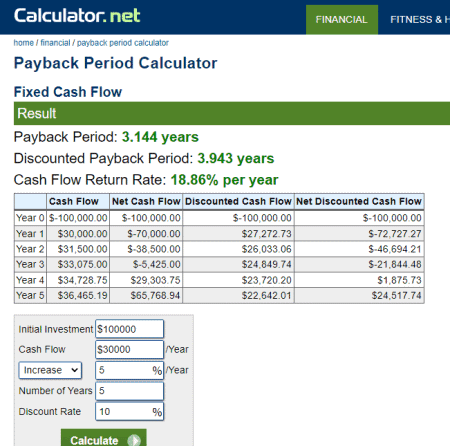Select the 18.86% per year value
Image resolution: width=450 pixels, height=446 pixels.
[224, 180]
